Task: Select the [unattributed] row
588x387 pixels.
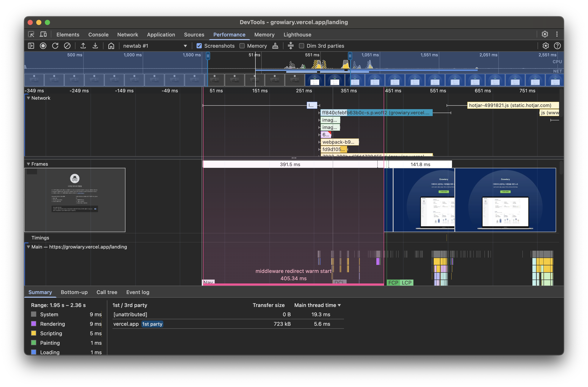Action: point(228,315)
